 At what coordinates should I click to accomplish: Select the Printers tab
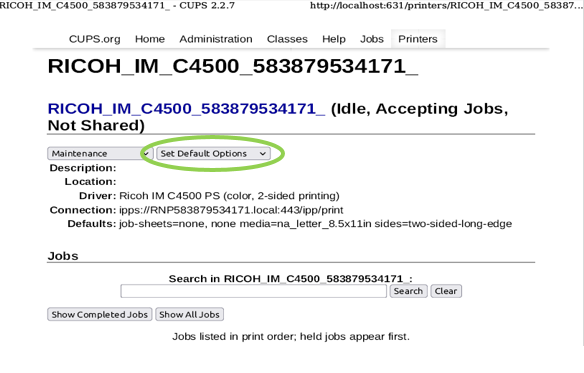click(418, 39)
